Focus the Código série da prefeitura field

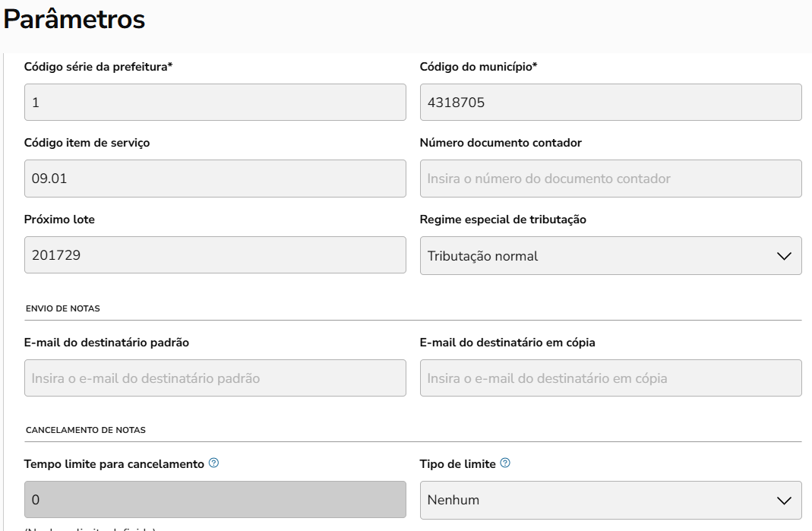(x=215, y=102)
